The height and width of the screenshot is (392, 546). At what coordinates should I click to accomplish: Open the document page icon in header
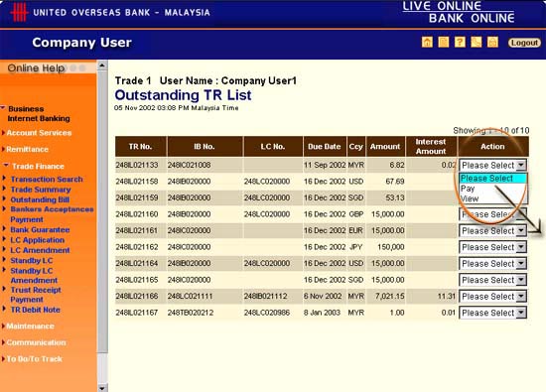(x=444, y=42)
